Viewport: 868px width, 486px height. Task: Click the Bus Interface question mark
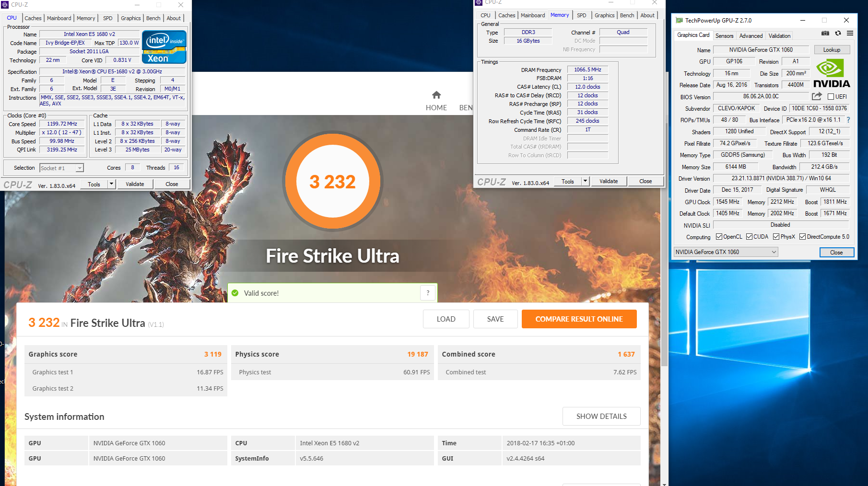(848, 120)
